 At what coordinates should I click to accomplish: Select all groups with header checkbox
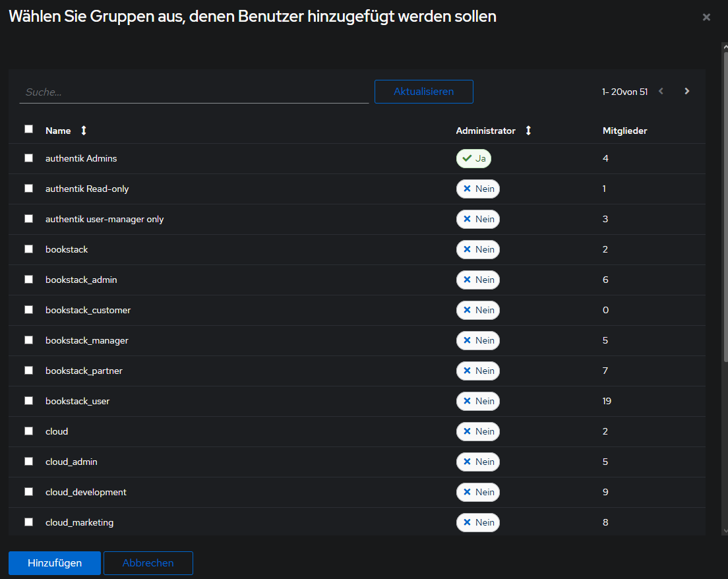[28, 129]
